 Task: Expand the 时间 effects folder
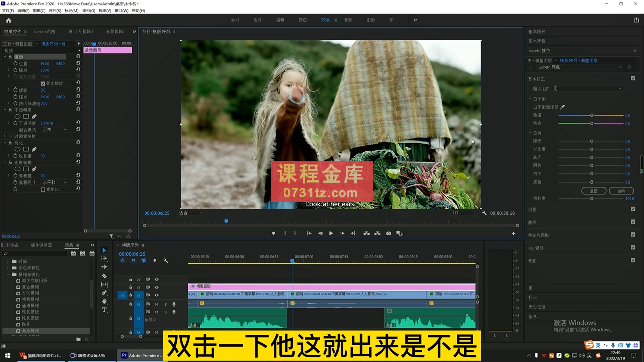(9, 261)
